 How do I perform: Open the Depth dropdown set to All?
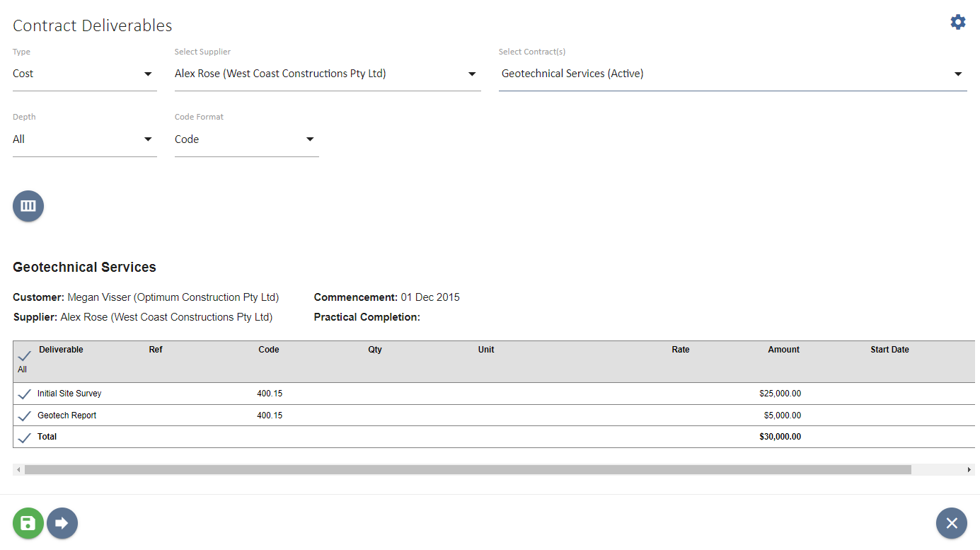click(84, 139)
